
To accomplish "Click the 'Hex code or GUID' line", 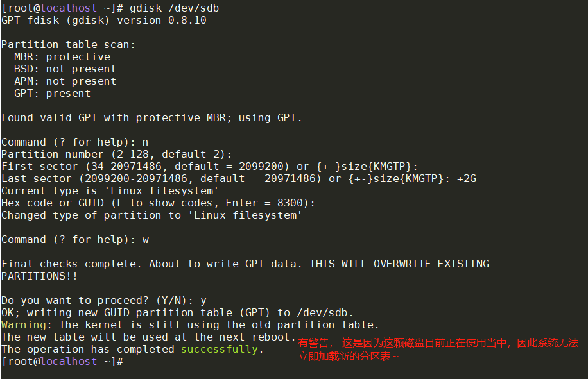I will pos(158,203).
